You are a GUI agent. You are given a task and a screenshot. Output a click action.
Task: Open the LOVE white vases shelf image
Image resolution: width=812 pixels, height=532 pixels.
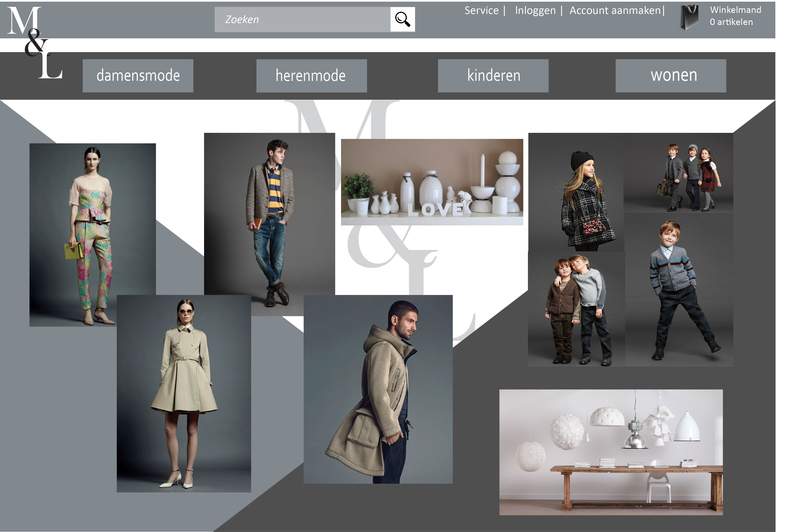(x=432, y=182)
